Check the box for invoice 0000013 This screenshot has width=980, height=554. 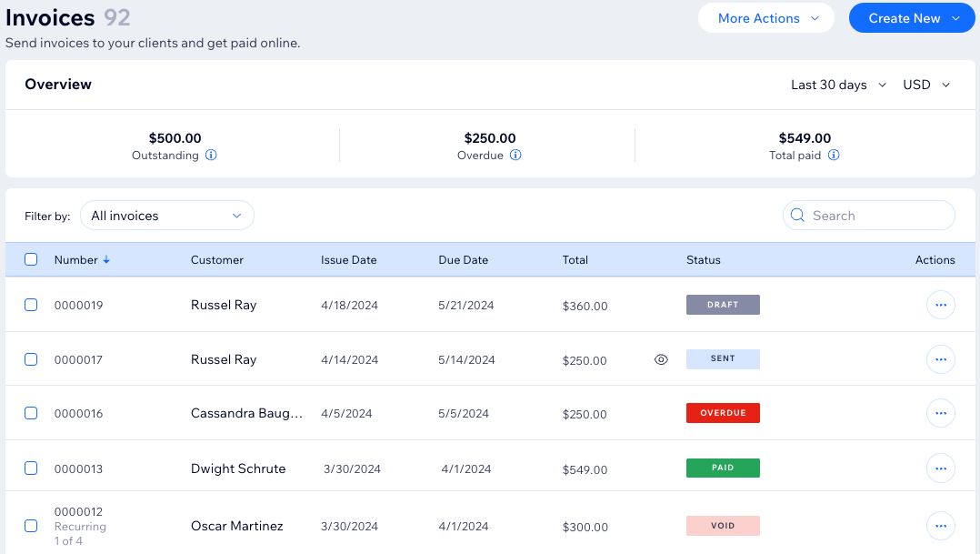point(31,468)
